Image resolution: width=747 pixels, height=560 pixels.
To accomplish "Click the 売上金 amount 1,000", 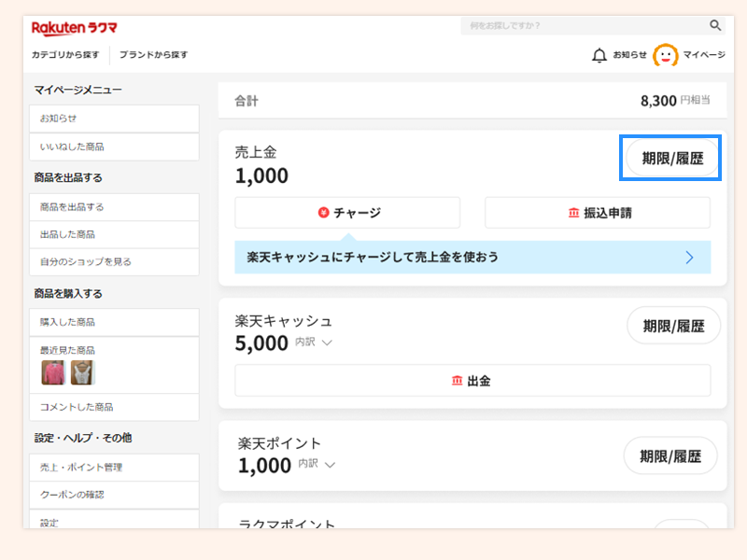I will 261,175.
